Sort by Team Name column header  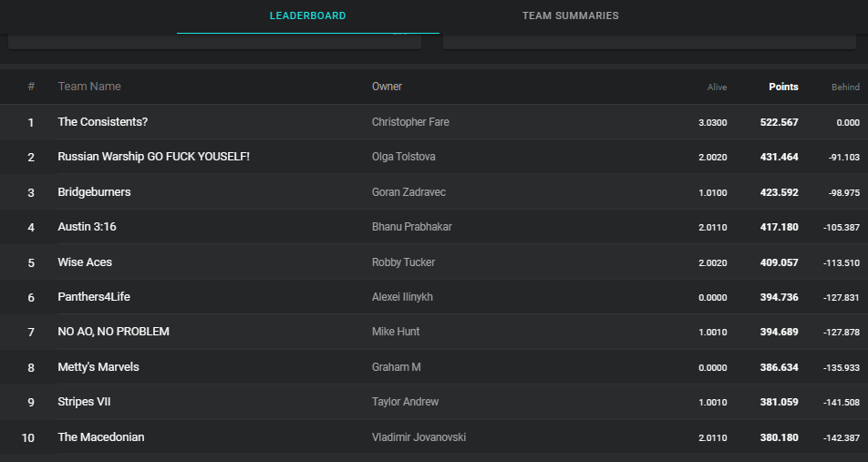(89, 87)
